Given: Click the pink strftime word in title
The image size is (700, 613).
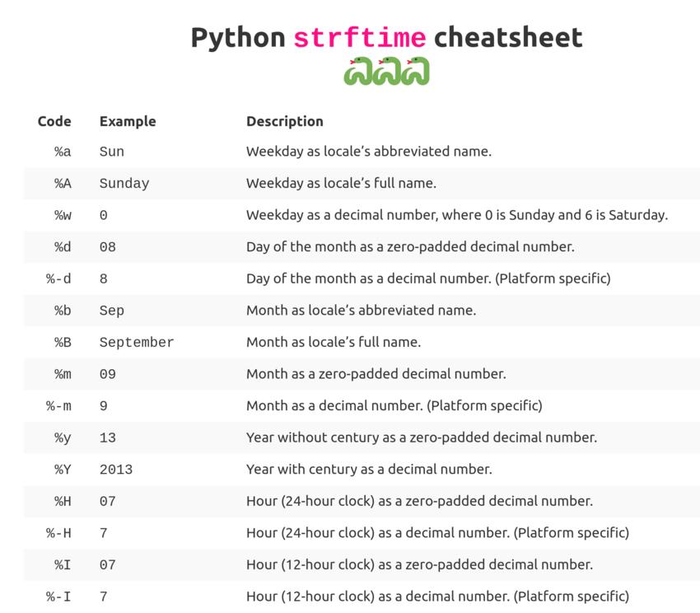Looking at the screenshot, I should (360, 38).
